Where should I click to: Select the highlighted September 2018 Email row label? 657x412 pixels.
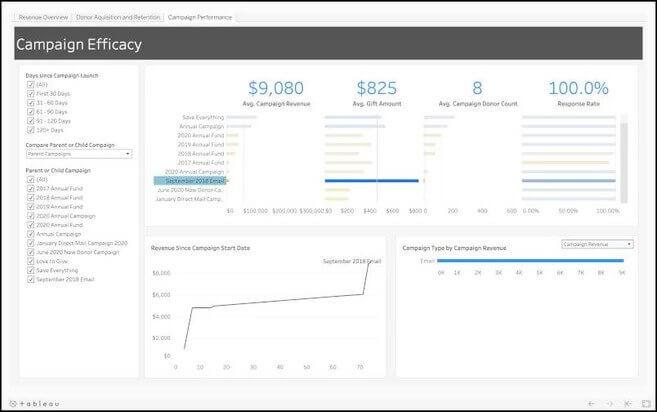pyautogui.click(x=190, y=181)
